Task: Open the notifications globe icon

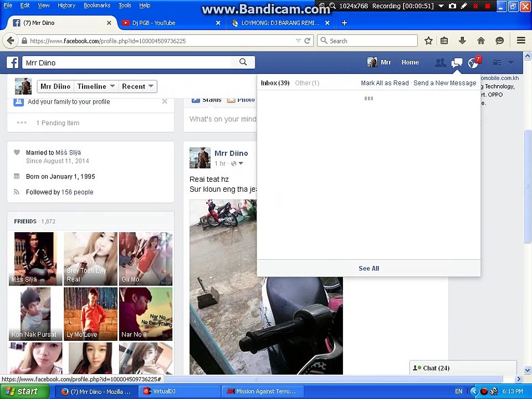Action: point(473,63)
